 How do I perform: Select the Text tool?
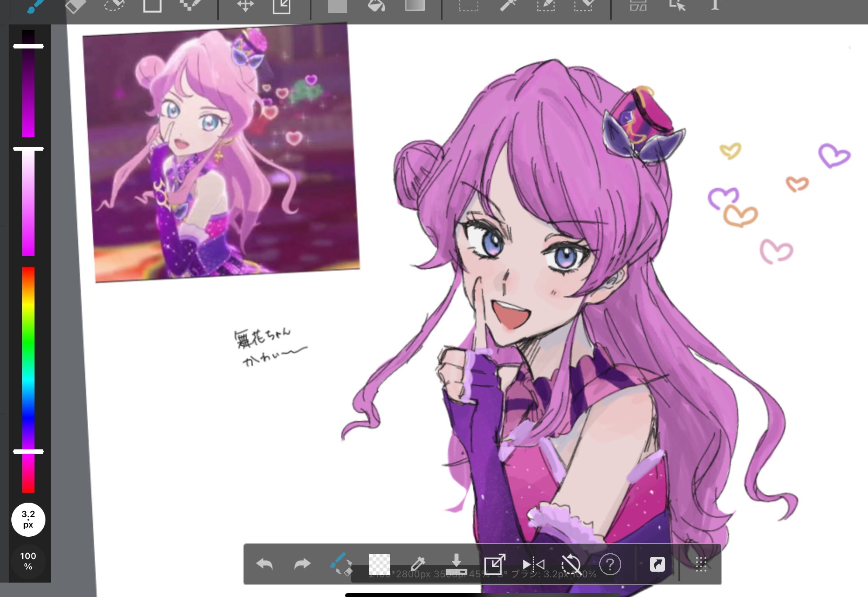715,5
